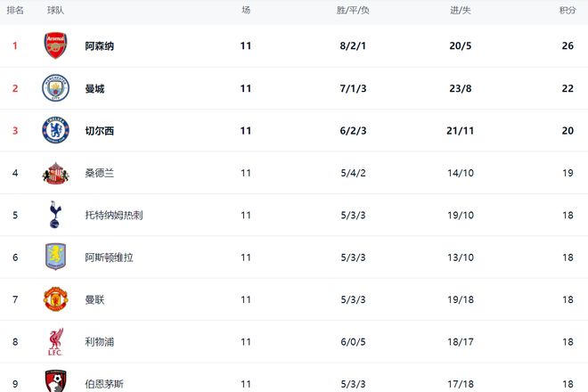
Task: Click the Chelsea club crest
Action: [55, 131]
